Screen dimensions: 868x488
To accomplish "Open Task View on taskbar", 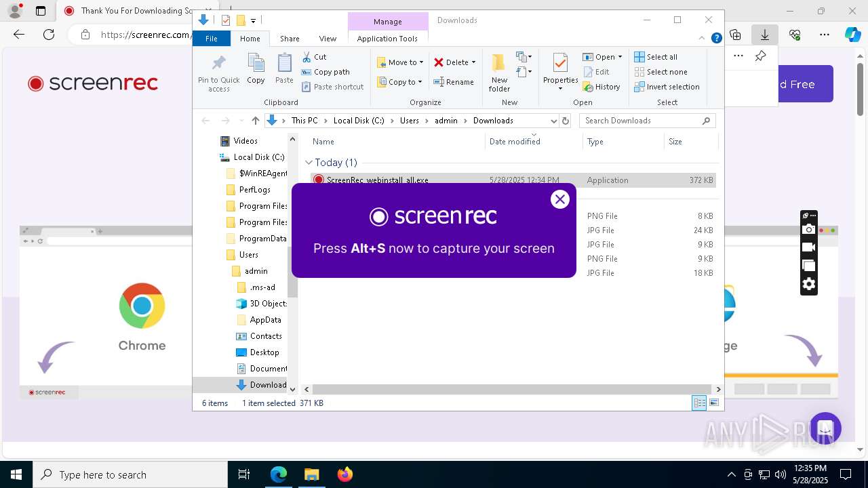I will point(244,474).
